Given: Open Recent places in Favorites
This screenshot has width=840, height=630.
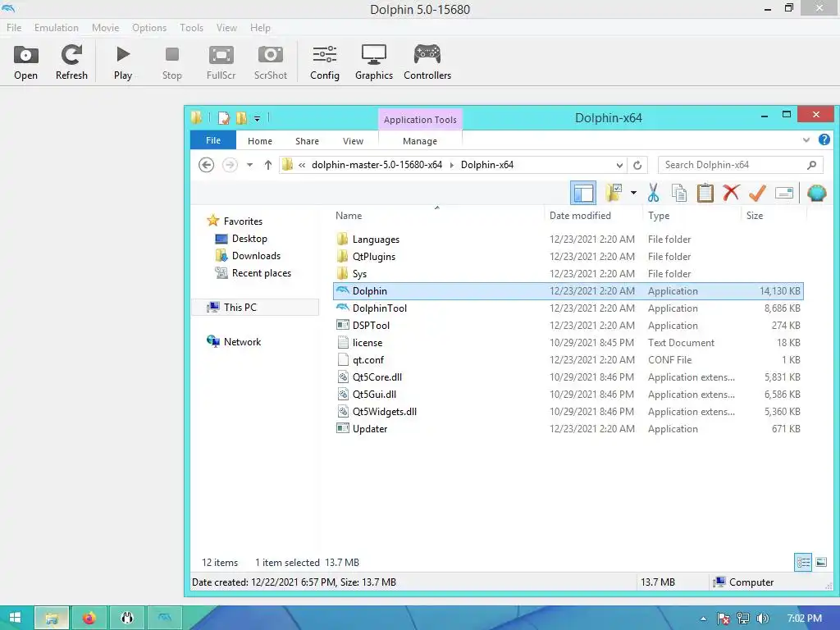Looking at the screenshot, I should [253, 272].
